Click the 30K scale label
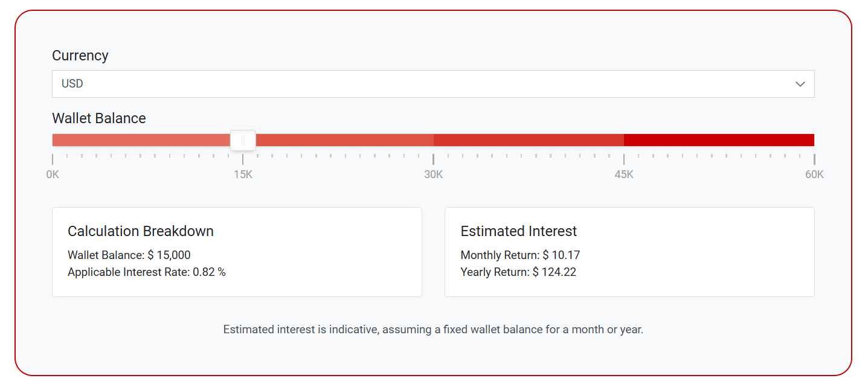 point(433,175)
